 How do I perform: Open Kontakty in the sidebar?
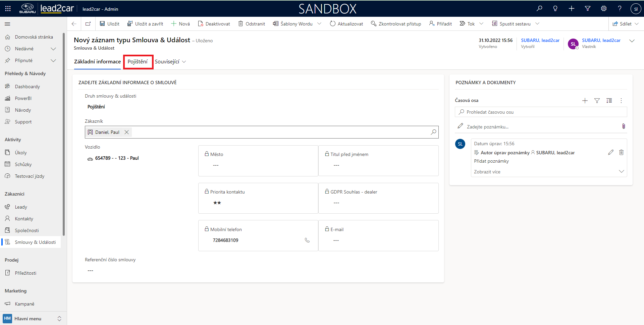click(24, 219)
